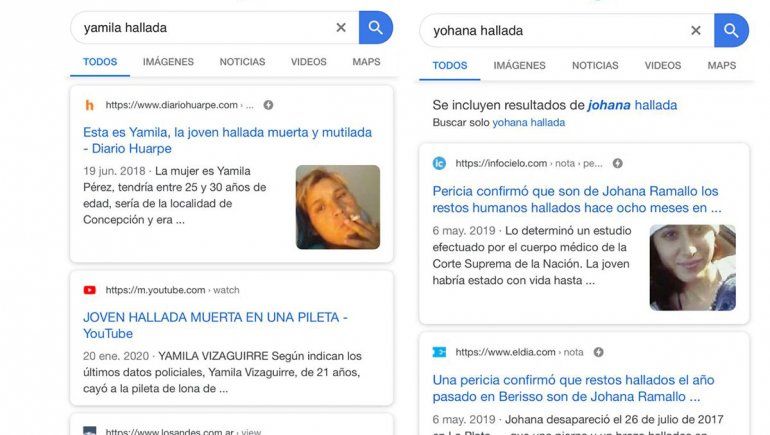Click '20 ene. 2020' YAMILA VIZAGUIRRE snippet
Screen dimensions: 770x435
[222, 372]
